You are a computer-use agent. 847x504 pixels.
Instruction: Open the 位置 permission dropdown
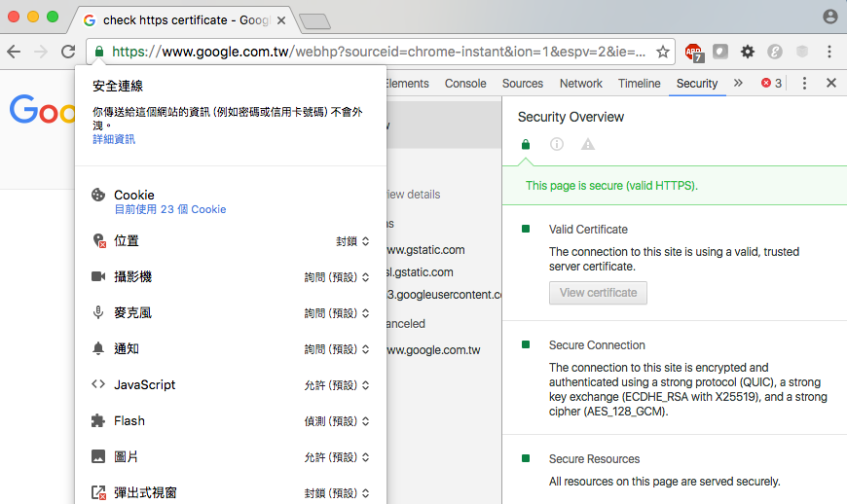352,241
